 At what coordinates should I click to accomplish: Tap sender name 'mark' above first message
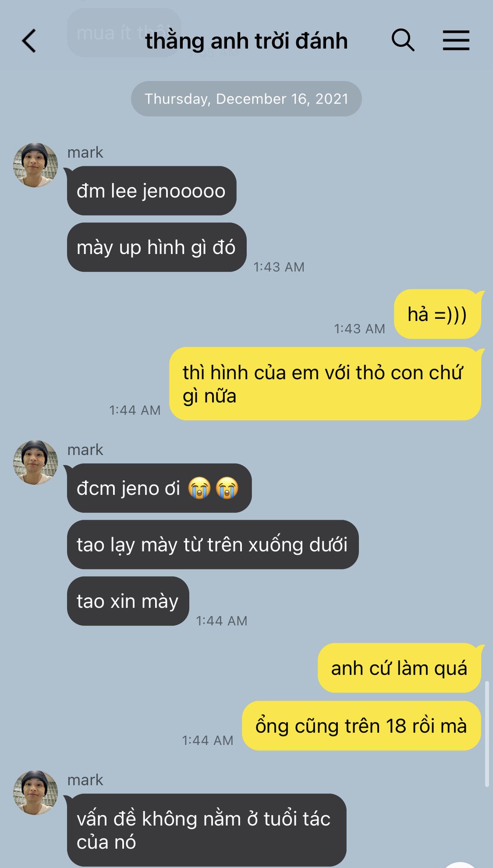(85, 152)
